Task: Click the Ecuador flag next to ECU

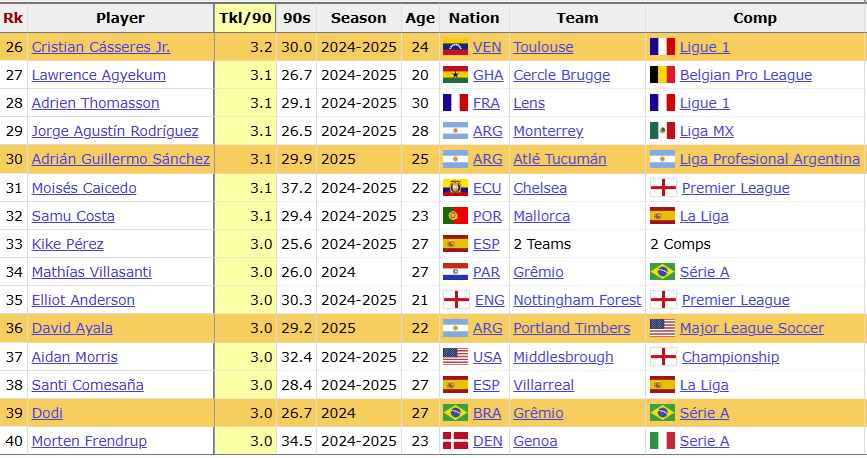Action: [455, 188]
